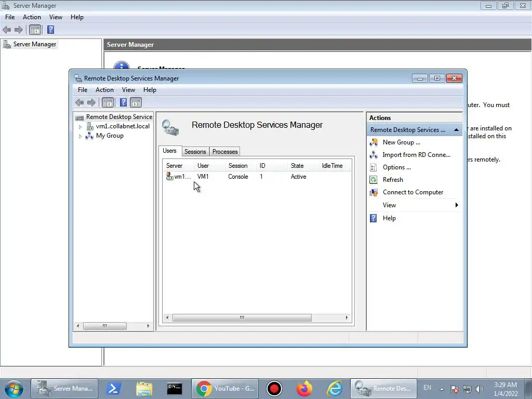Click Import from RD Connection icon
This screenshot has width=532, height=399.
374,155
